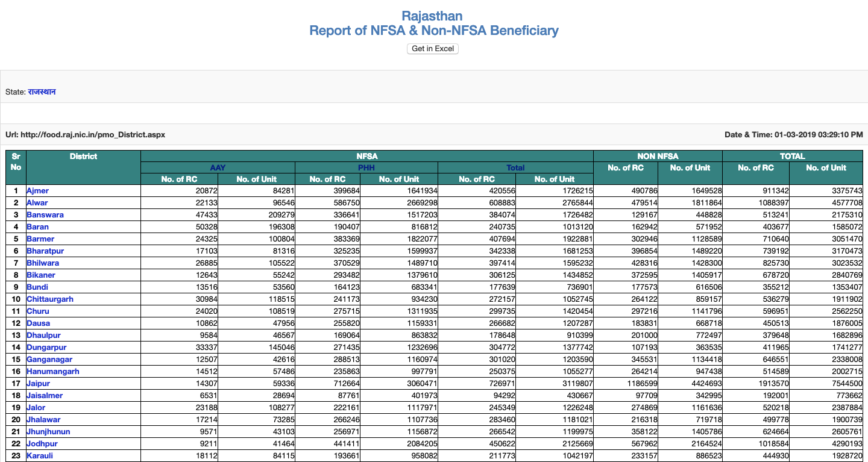Click the Get in Excel button
Viewport: 868px width, 462px height.
click(x=433, y=49)
